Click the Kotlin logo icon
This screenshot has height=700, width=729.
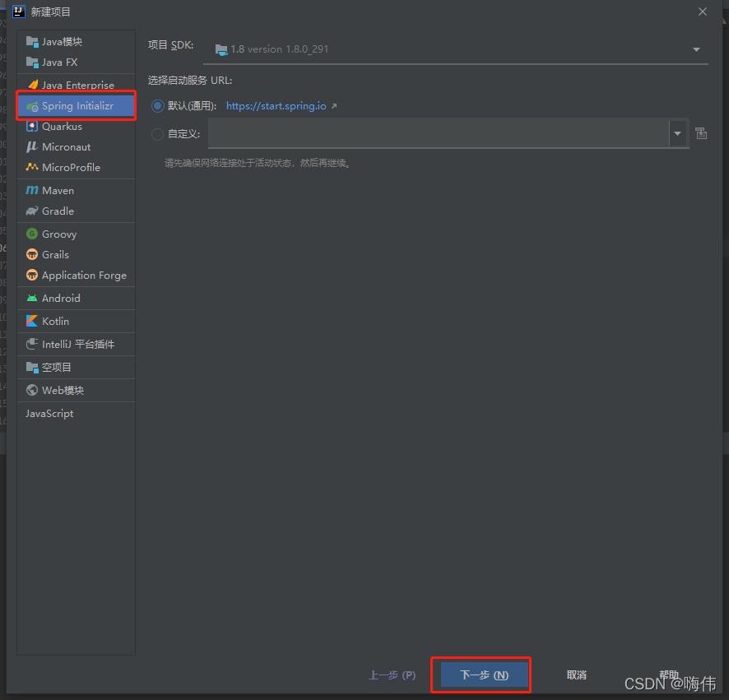[x=32, y=321]
